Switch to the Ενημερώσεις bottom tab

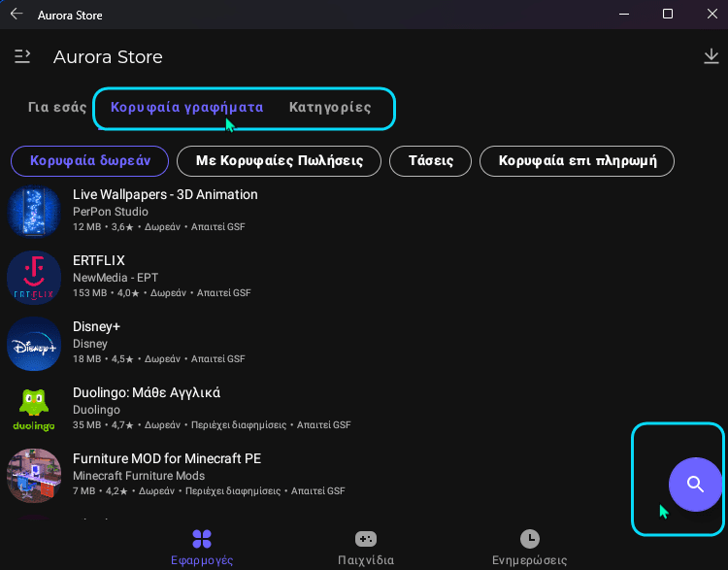point(530,548)
